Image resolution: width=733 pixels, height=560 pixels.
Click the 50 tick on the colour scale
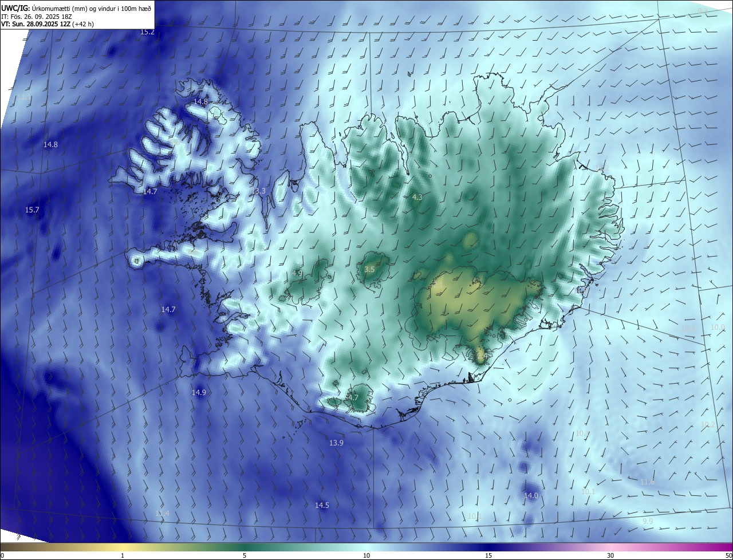[x=728, y=555]
